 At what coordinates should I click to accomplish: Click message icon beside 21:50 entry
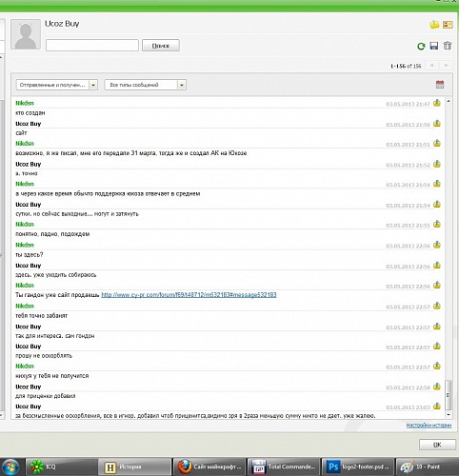437,124
